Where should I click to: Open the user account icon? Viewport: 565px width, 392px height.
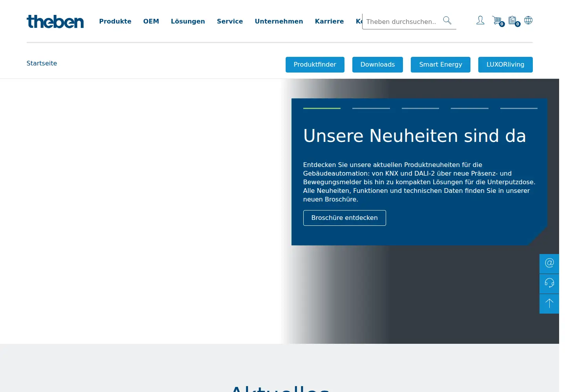click(480, 20)
